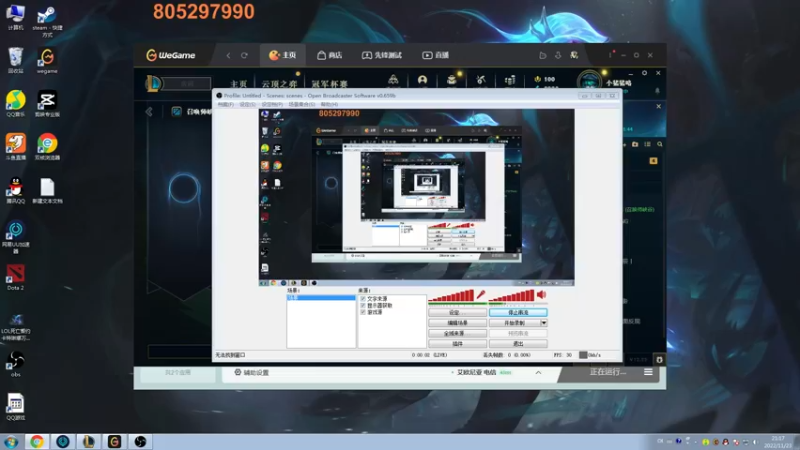
Task: Click 辅助设置 in WeGame bottom bar
Action: 252,372
